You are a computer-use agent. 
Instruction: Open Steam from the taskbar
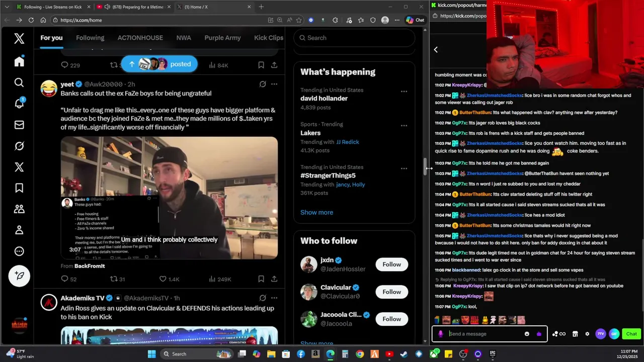point(404,354)
